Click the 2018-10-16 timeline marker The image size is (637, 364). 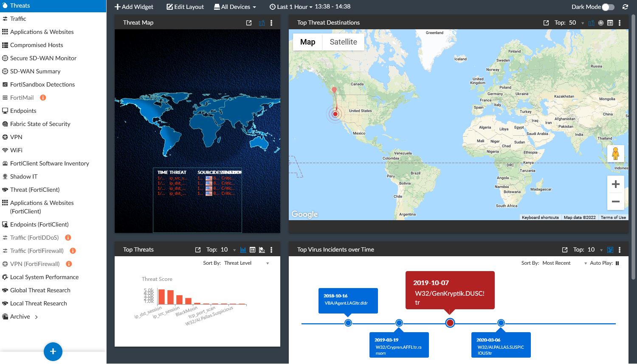[348, 323]
